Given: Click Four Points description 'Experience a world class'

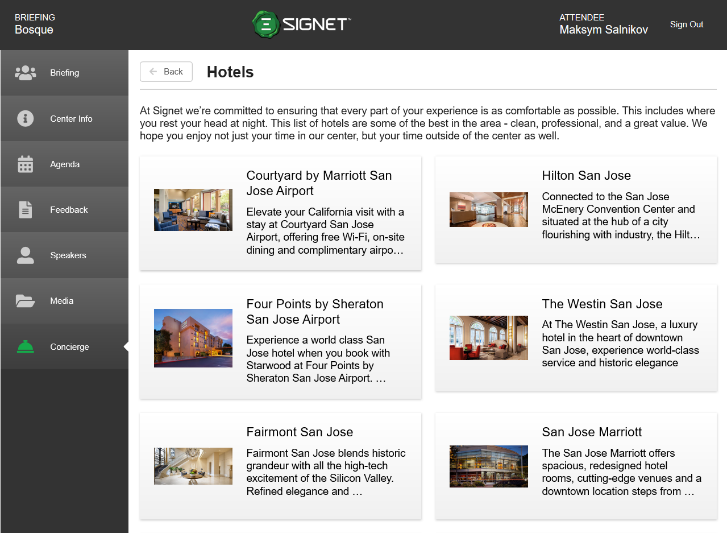Looking at the screenshot, I should pos(318,359).
